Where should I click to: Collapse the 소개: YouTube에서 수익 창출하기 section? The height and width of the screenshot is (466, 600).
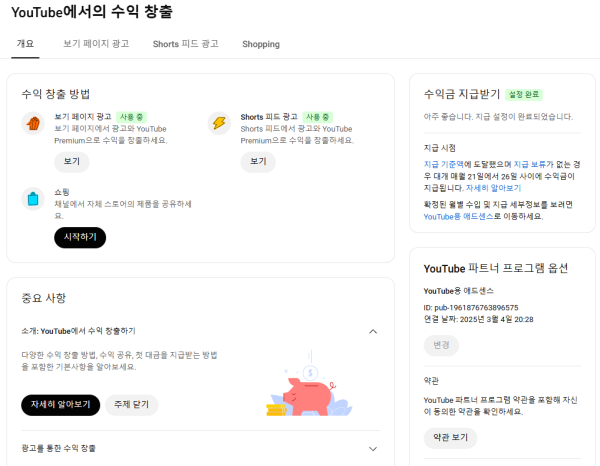coord(373,331)
